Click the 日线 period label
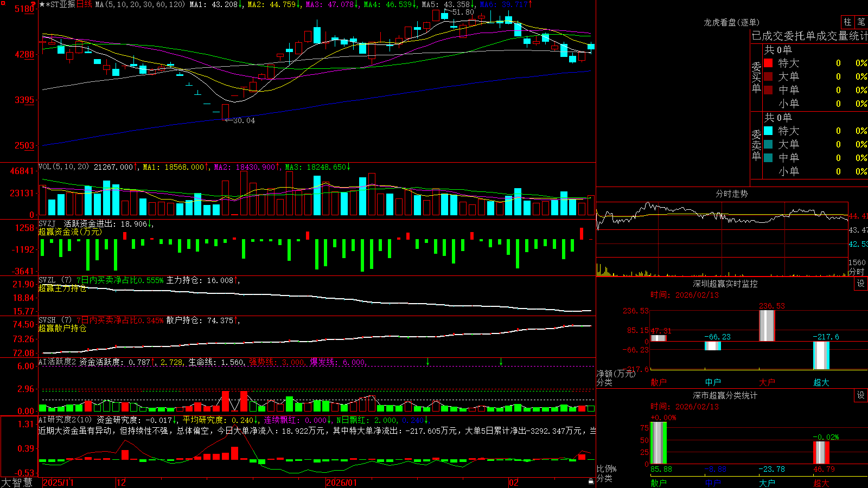This screenshot has height=488, width=868. (x=84, y=4)
